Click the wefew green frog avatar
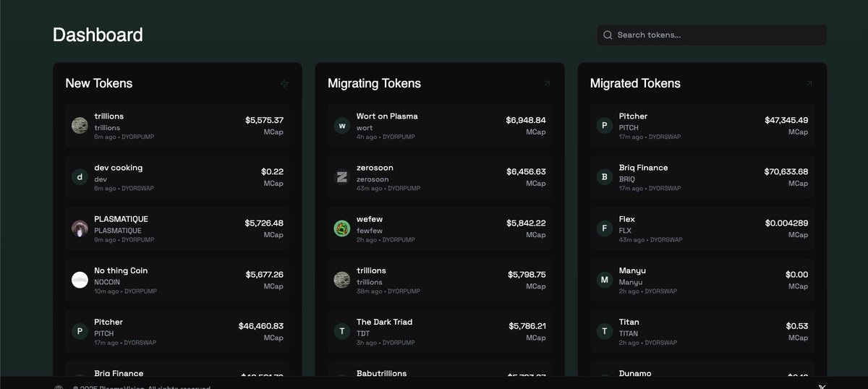The height and width of the screenshot is (389, 868). click(x=342, y=228)
